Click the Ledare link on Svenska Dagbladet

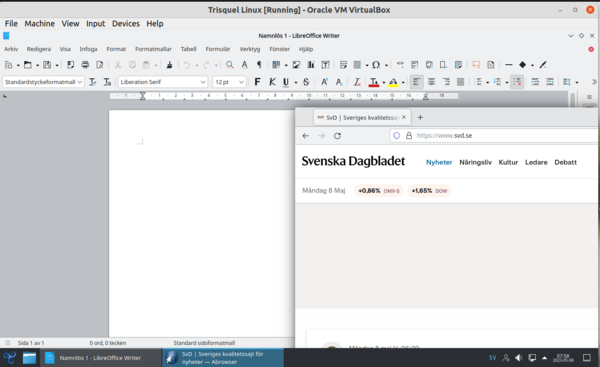[536, 162]
